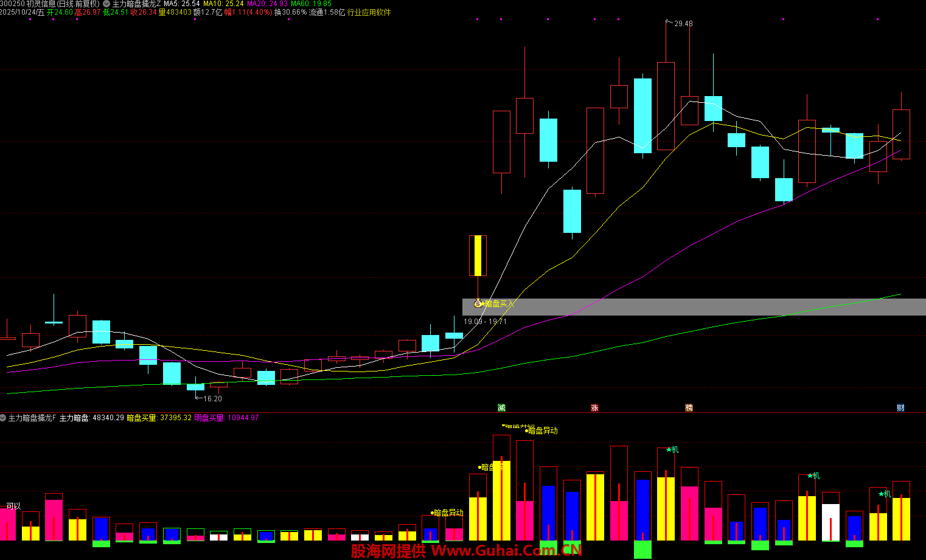This screenshot has width=926, height=560.
Task: Expand the 主力暗盘擒龙F sub-chart dropdown arrow
Action: point(3,418)
